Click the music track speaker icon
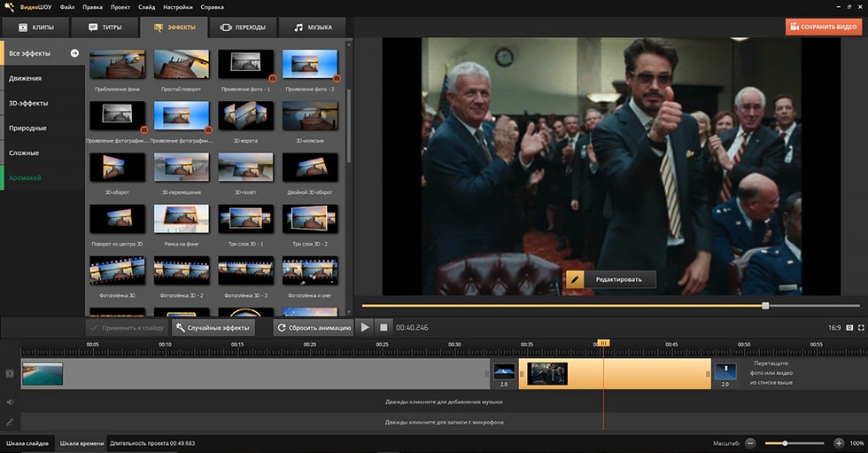868x453 pixels. [x=10, y=402]
